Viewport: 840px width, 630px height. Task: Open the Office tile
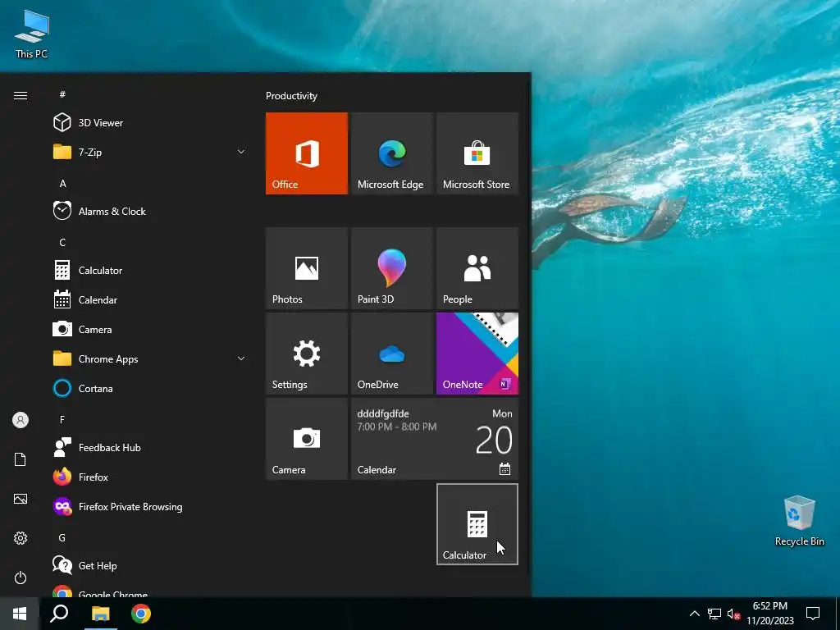(307, 153)
